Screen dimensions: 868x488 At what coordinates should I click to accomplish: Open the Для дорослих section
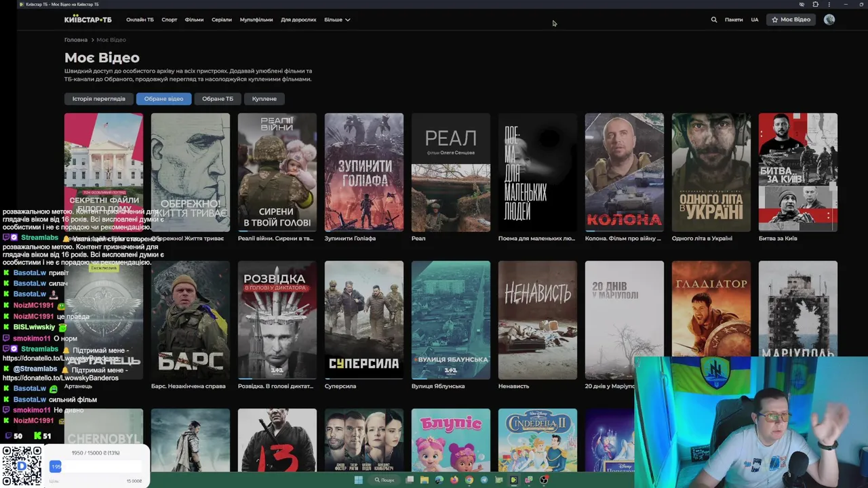pos(298,20)
